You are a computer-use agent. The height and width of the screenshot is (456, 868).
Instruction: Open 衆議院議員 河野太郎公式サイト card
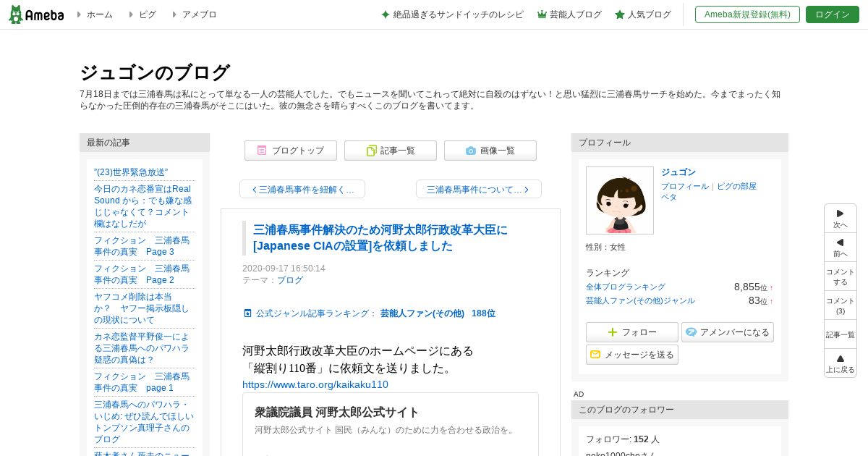click(x=391, y=424)
